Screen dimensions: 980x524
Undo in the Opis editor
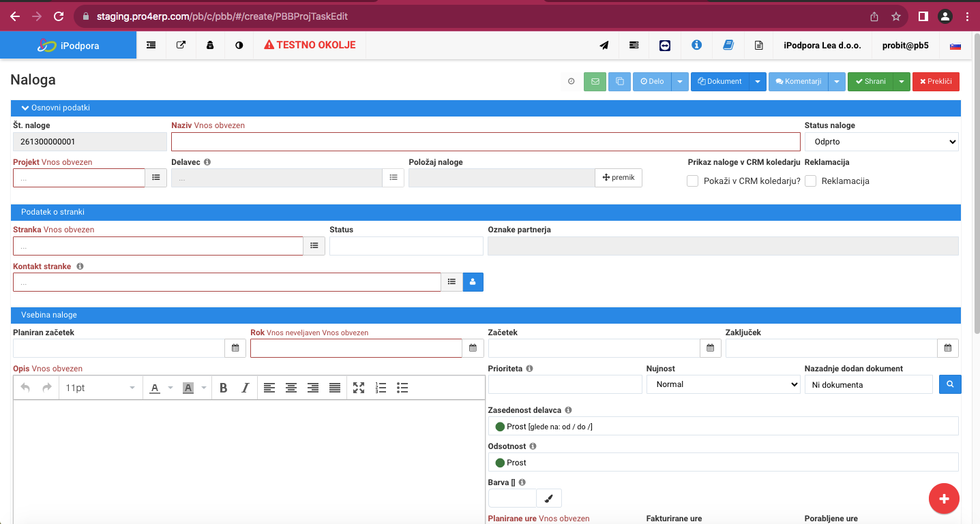tap(25, 388)
